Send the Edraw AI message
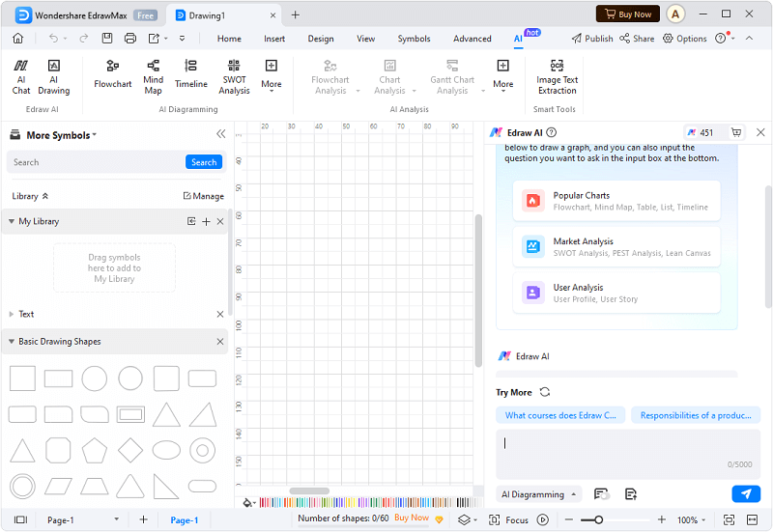Viewport: 773px width, 532px height. pyautogui.click(x=745, y=494)
